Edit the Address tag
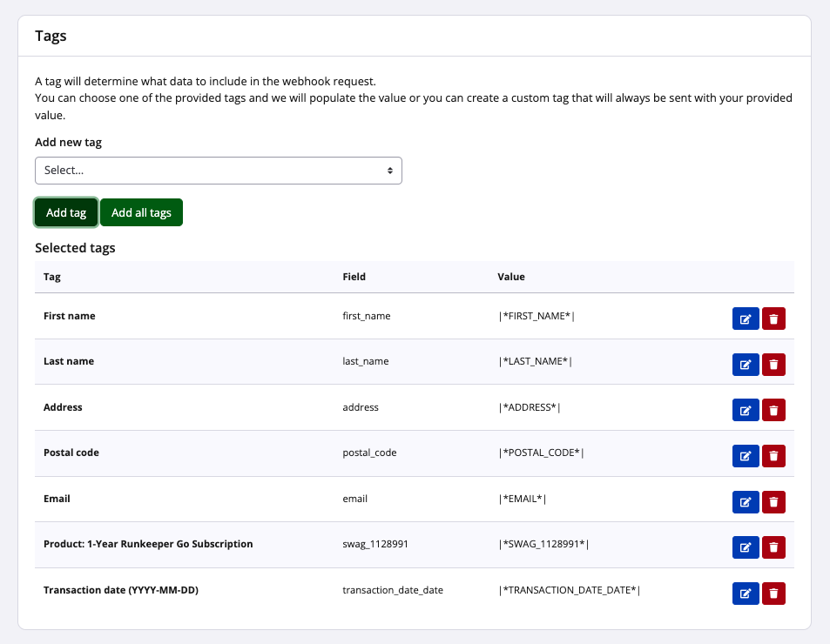This screenshot has width=830, height=644. 746,410
